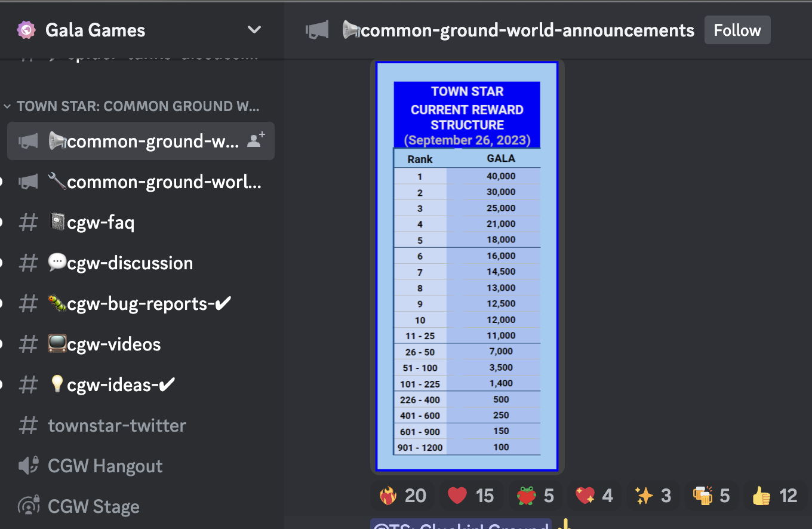Image resolution: width=812 pixels, height=529 pixels.
Task: Collapse the TOWN STAR: COMMON GROUND category
Action: [131, 106]
